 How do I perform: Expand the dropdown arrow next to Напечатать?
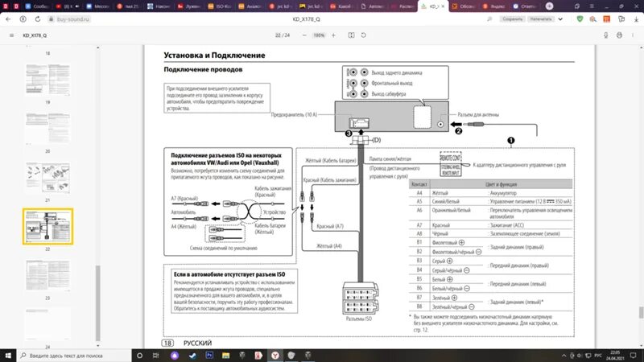pyautogui.click(x=560, y=19)
